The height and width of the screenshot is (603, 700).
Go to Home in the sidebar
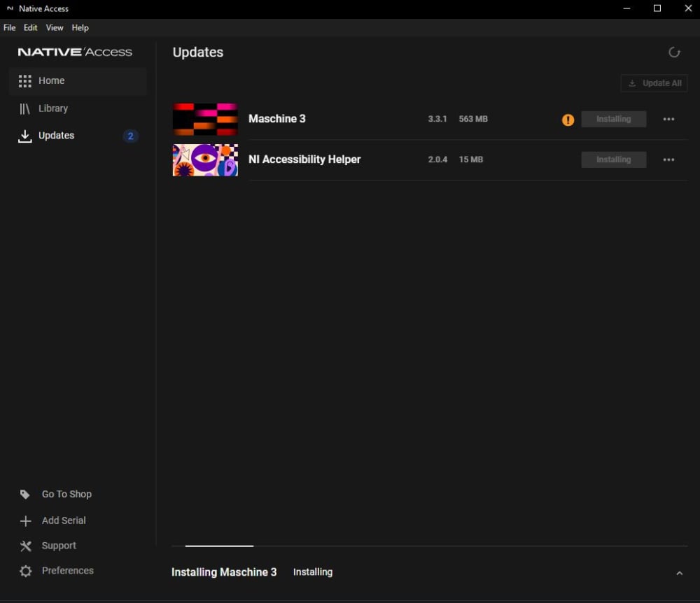tap(78, 81)
